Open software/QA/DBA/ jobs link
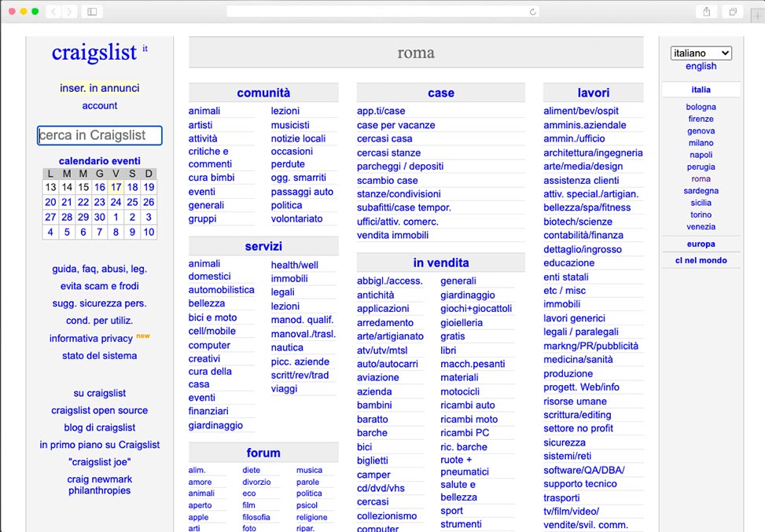765x532 pixels. (x=584, y=471)
